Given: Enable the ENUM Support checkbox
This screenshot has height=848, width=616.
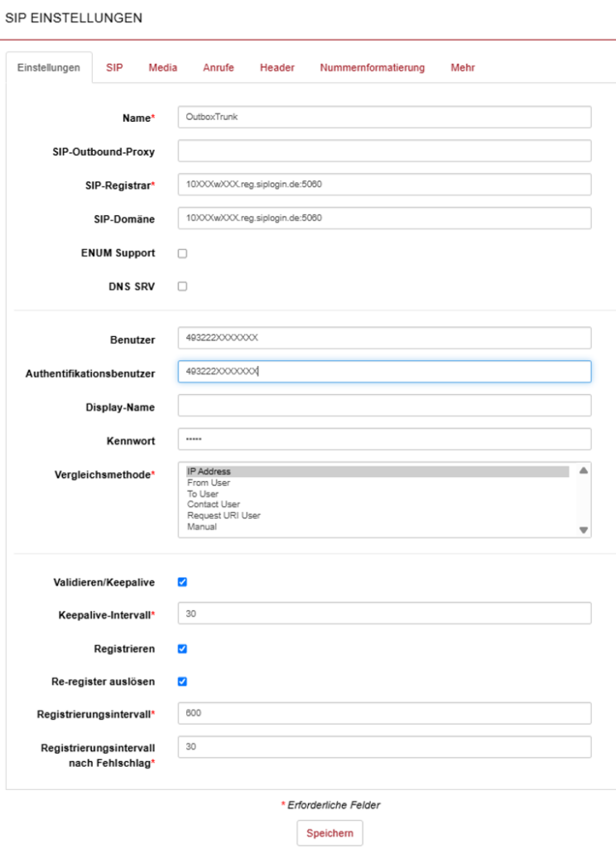Looking at the screenshot, I should click(x=182, y=253).
